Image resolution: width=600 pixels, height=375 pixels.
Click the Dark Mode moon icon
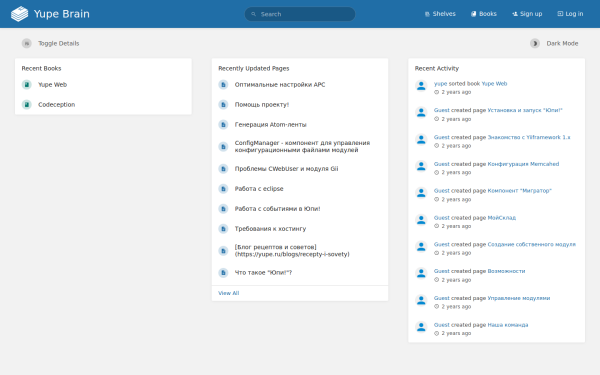pos(535,43)
